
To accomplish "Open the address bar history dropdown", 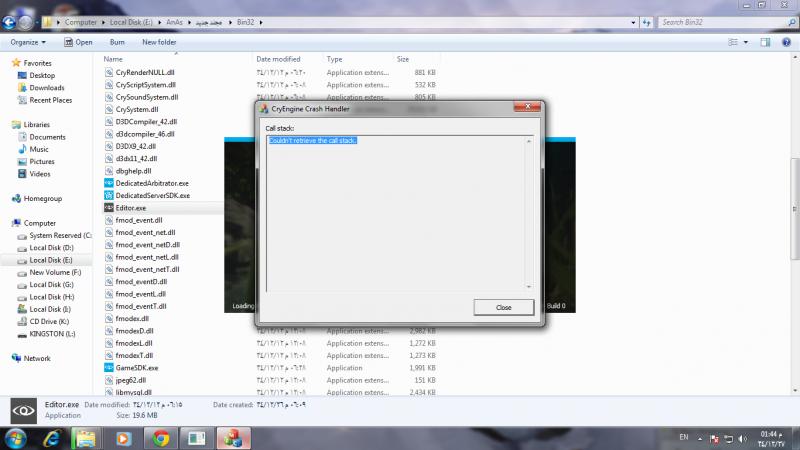I will [633, 22].
